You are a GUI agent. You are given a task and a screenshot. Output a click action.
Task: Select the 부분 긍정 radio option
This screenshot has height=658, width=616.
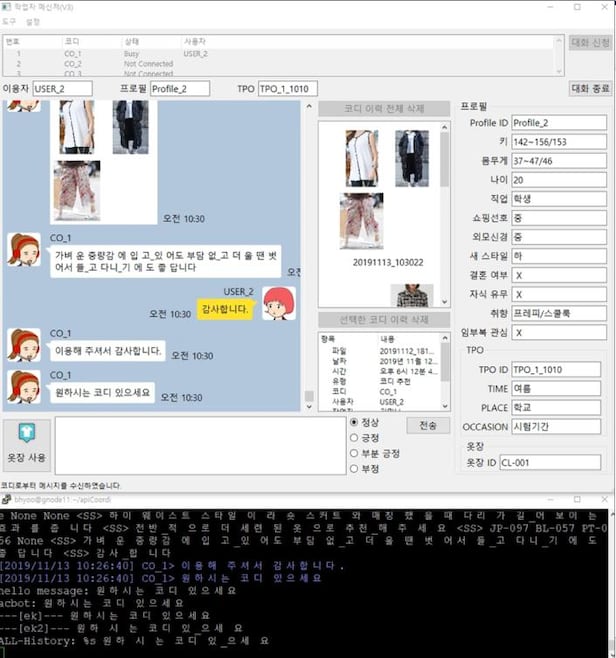click(x=355, y=452)
